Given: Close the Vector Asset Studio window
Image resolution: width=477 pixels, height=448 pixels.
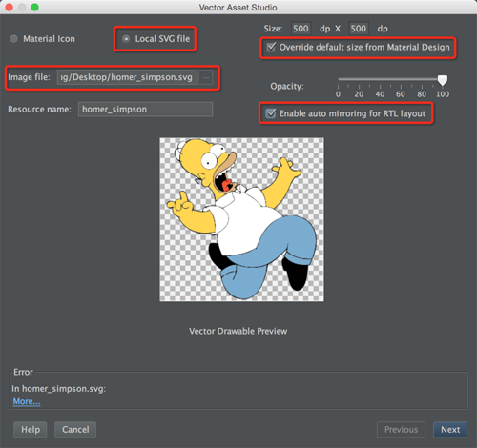Looking at the screenshot, I should point(9,7).
